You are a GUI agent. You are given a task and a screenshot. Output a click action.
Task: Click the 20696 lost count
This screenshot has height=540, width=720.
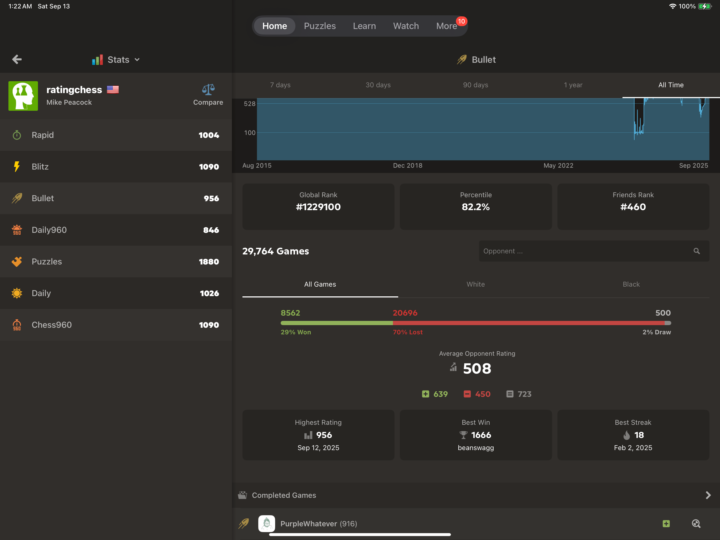pos(405,313)
